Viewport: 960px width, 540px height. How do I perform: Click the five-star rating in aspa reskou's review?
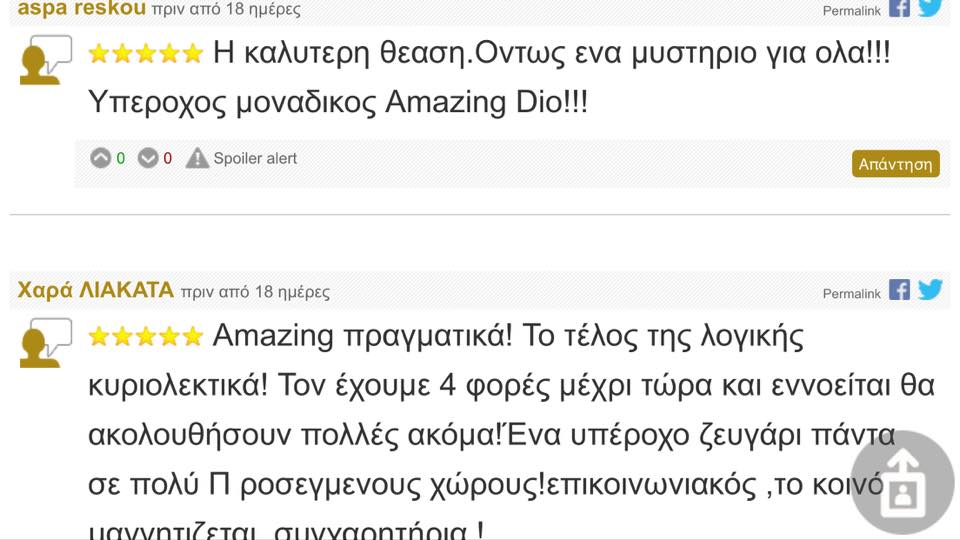(146, 53)
